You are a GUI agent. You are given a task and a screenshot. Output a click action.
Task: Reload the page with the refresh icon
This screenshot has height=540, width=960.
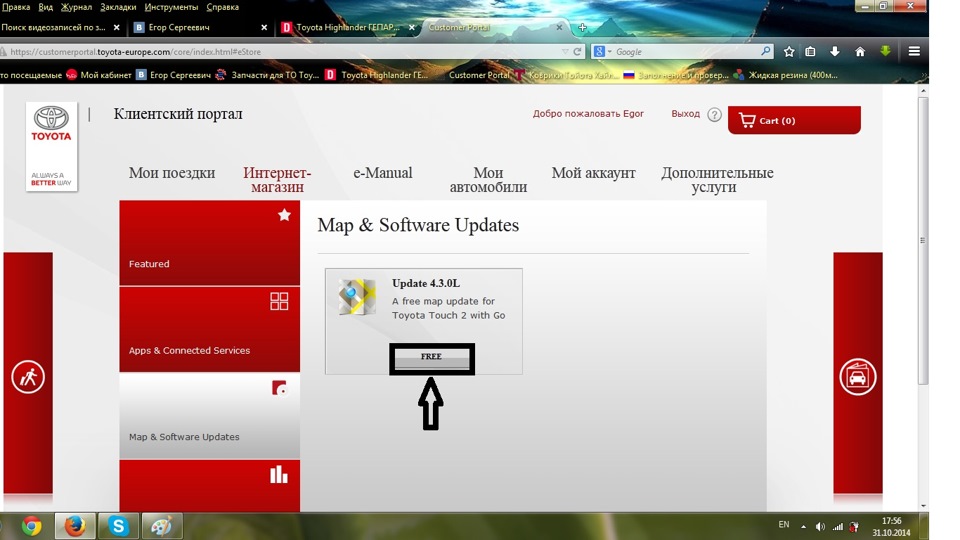(x=577, y=52)
